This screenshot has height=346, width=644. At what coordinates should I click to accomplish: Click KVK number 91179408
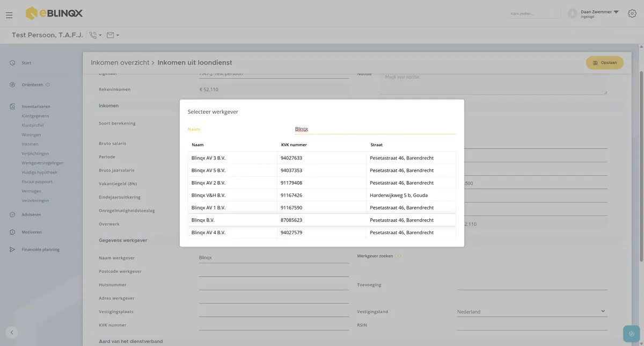point(291,183)
